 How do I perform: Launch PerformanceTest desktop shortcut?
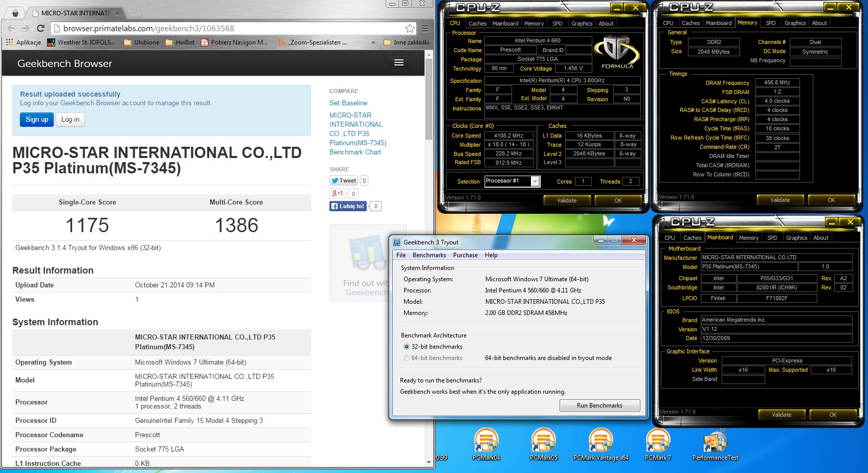coord(716,444)
